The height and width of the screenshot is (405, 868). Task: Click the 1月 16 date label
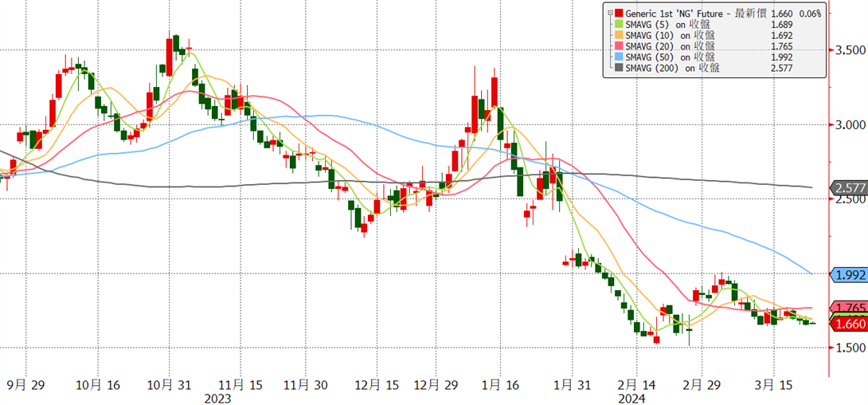(x=500, y=384)
